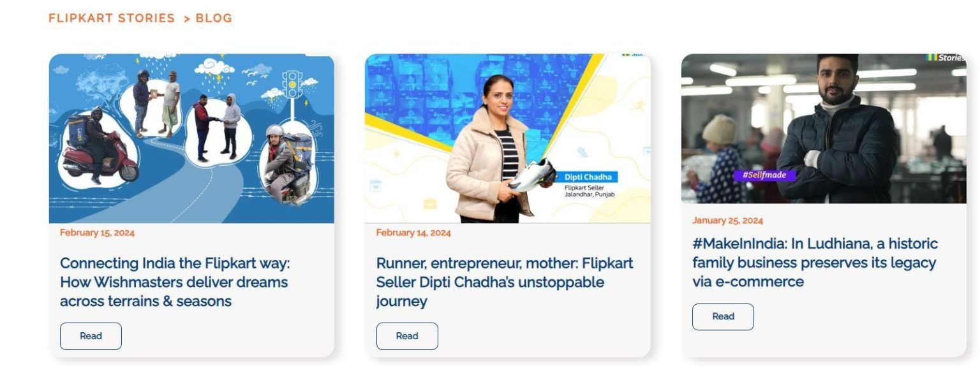Click the #Sellfmade purple tag
Viewport: 980px width, 380px height.
tap(764, 175)
